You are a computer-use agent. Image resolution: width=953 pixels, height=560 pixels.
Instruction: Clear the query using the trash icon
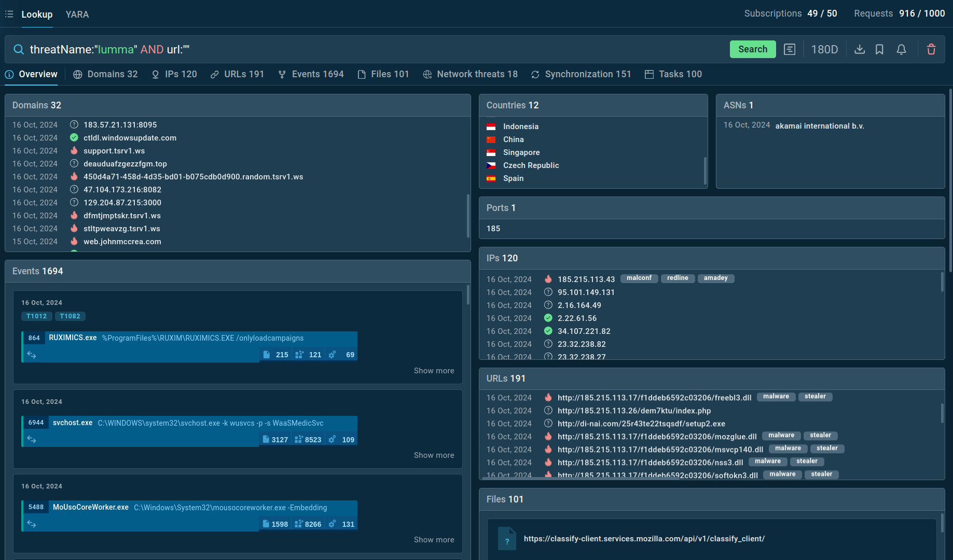click(932, 49)
